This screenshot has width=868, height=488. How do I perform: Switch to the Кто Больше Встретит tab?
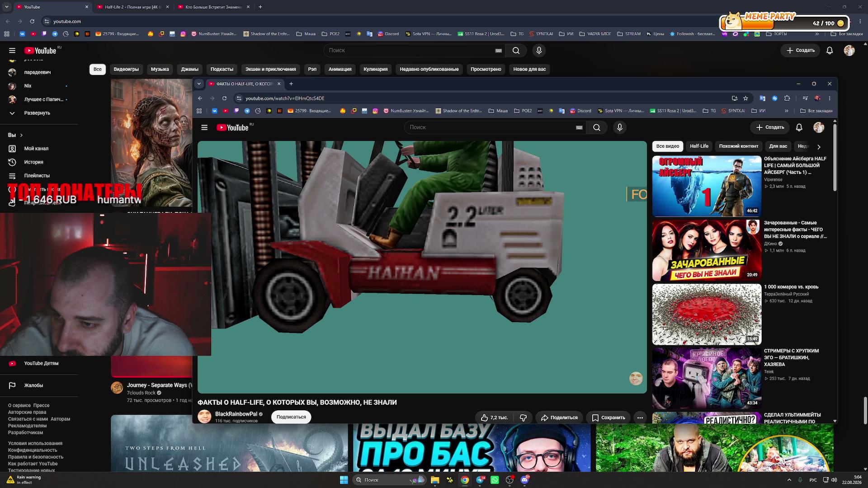coord(213,7)
